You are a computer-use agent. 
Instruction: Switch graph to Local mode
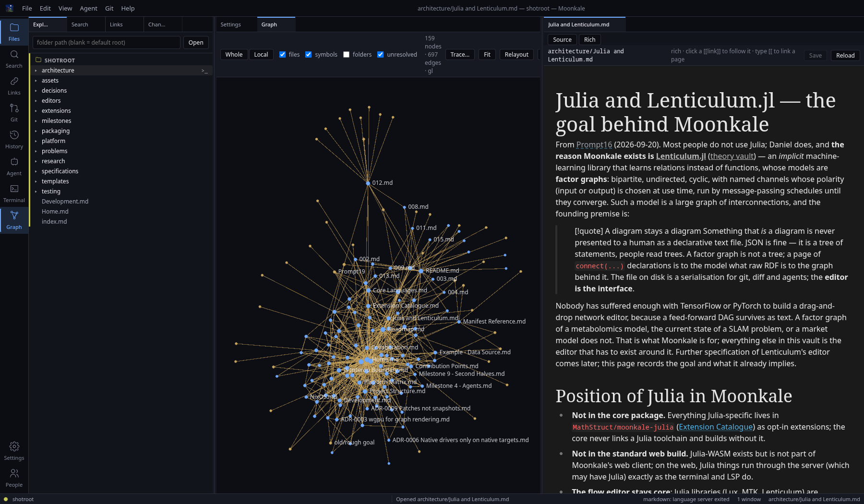261,55
